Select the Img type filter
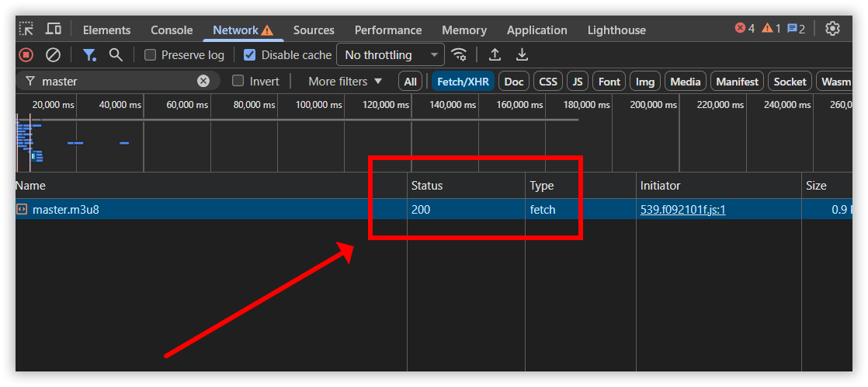The image size is (868, 387). tap(645, 82)
